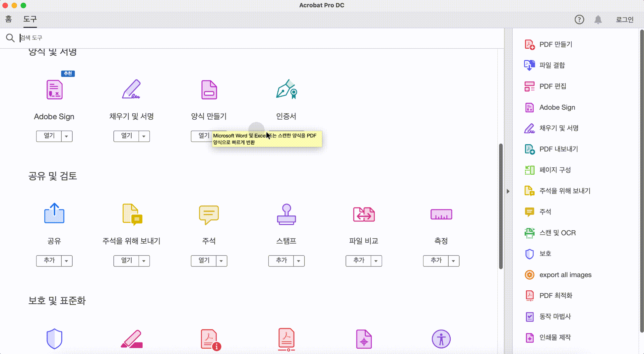This screenshot has width=644, height=354.
Task: Select the 채우기 및 서명 pen icon in main grid
Action: click(131, 89)
